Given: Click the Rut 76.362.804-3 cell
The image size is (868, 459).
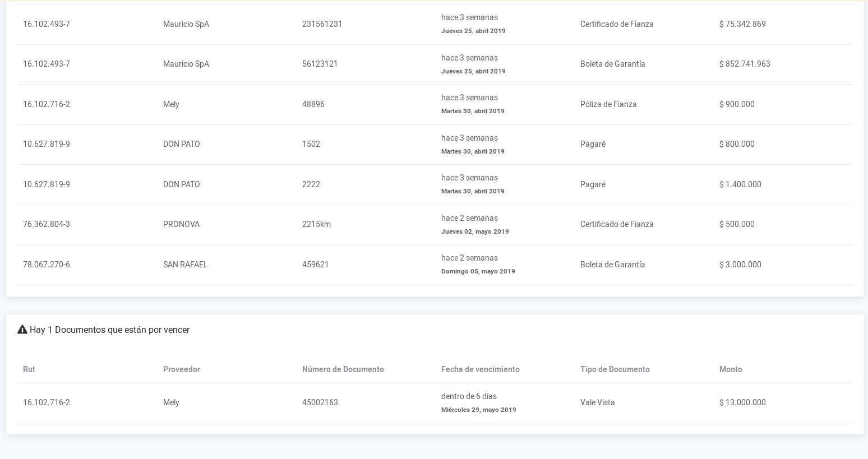Looking at the screenshot, I should click(47, 224).
